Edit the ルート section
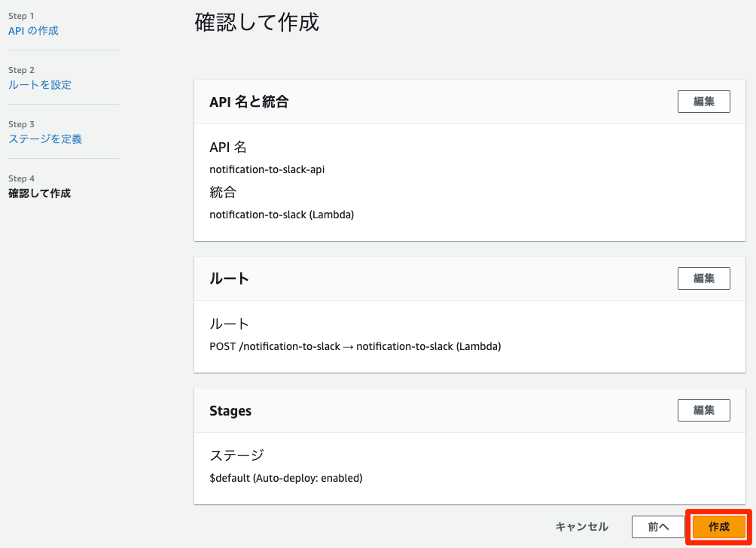 tap(703, 279)
